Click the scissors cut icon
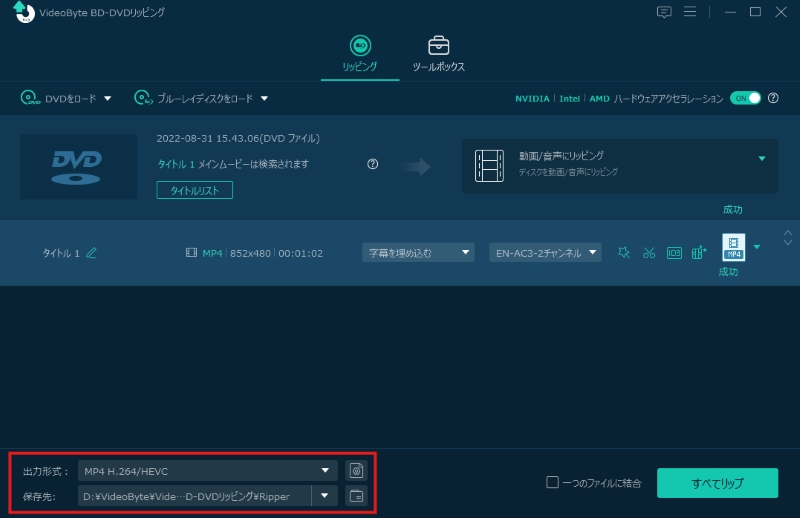The width and height of the screenshot is (800, 518). [x=649, y=253]
